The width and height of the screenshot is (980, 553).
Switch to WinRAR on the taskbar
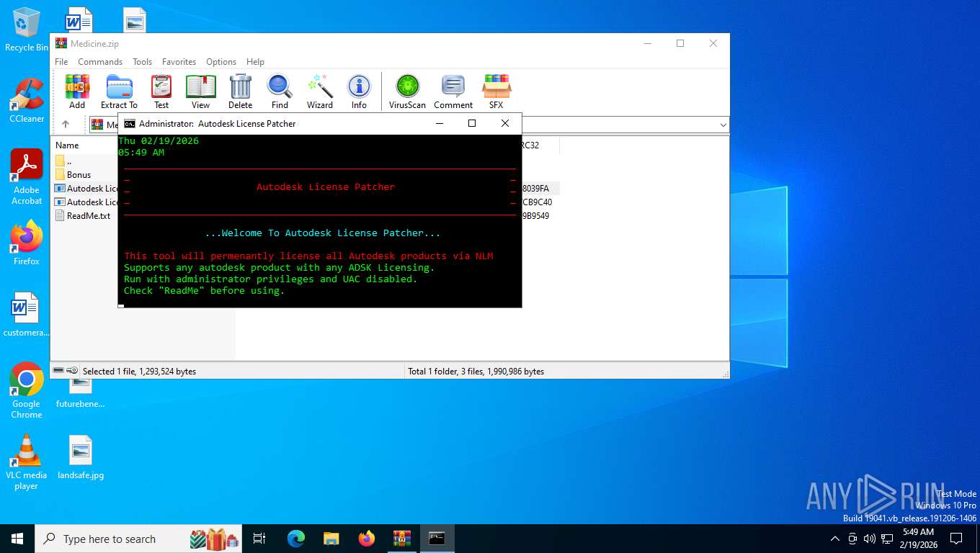pyautogui.click(x=401, y=539)
